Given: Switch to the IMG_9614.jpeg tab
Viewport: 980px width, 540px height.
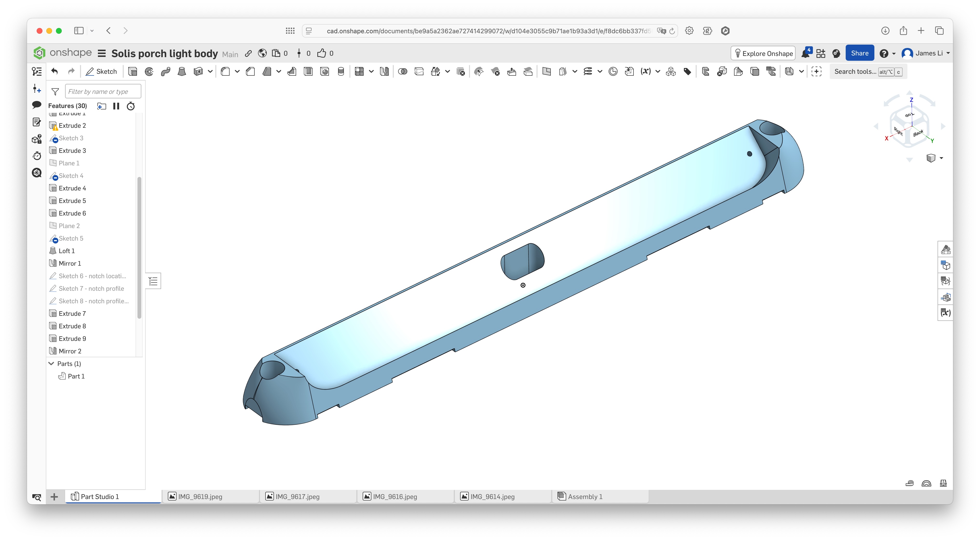Looking at the screenshot, I should tap(503, 496).
